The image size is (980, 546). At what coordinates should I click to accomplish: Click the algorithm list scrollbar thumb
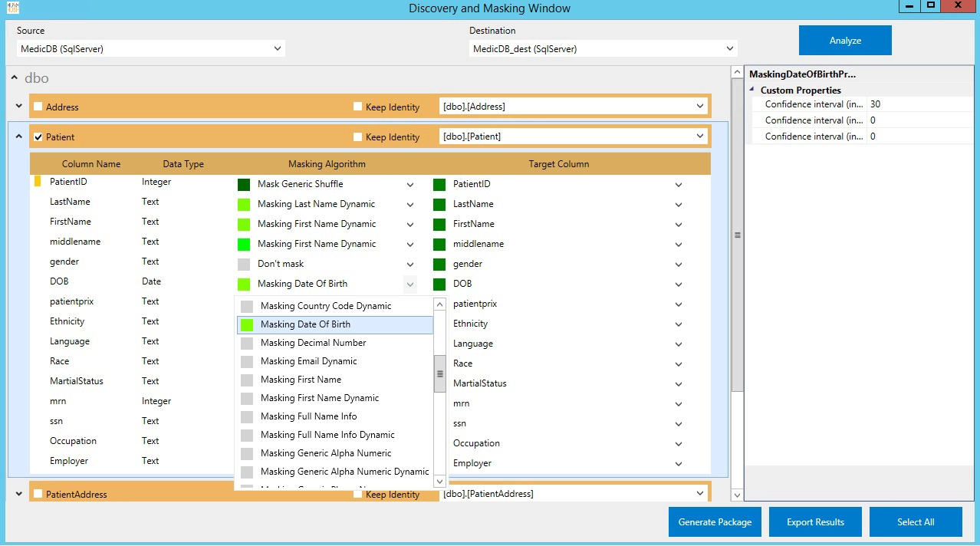[x=440, y=374]
